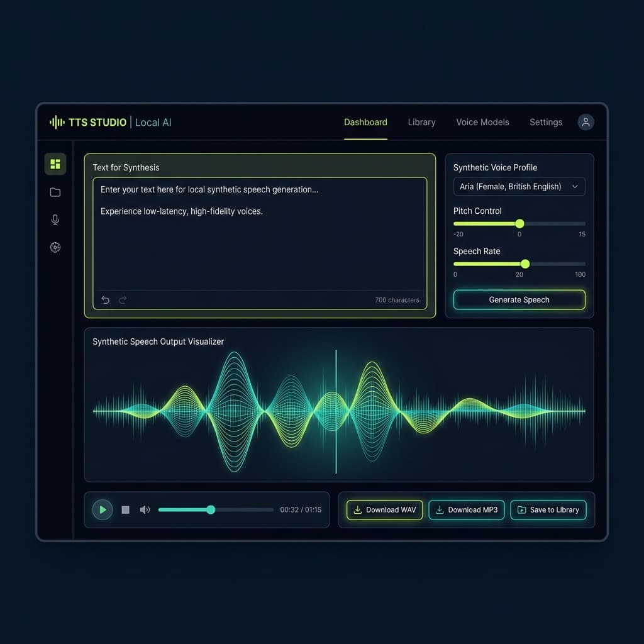Click the Pitch Control label

tap(477, 211)
